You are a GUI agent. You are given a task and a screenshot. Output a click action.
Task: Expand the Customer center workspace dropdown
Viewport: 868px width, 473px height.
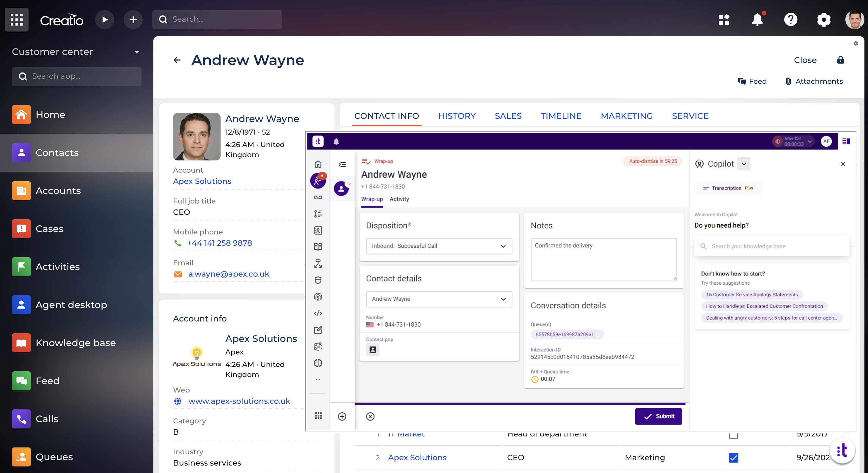click(136, 52)
